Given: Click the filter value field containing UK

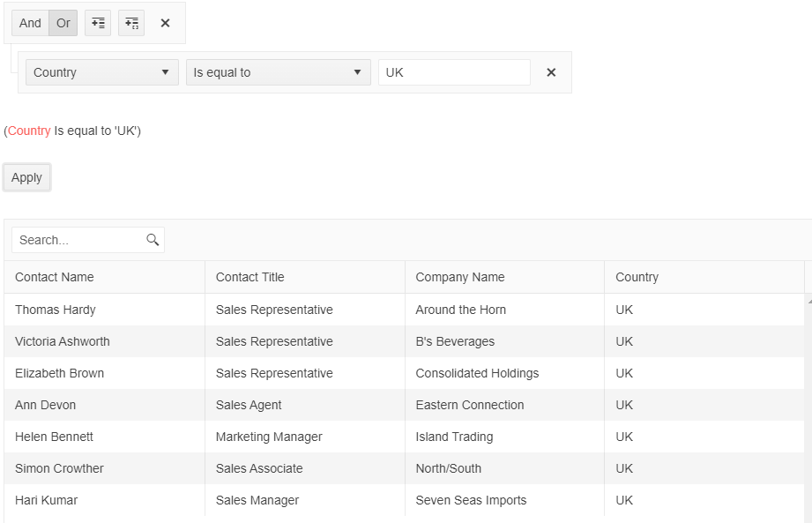Looking at the screenshot, I should tap(454, 72).
